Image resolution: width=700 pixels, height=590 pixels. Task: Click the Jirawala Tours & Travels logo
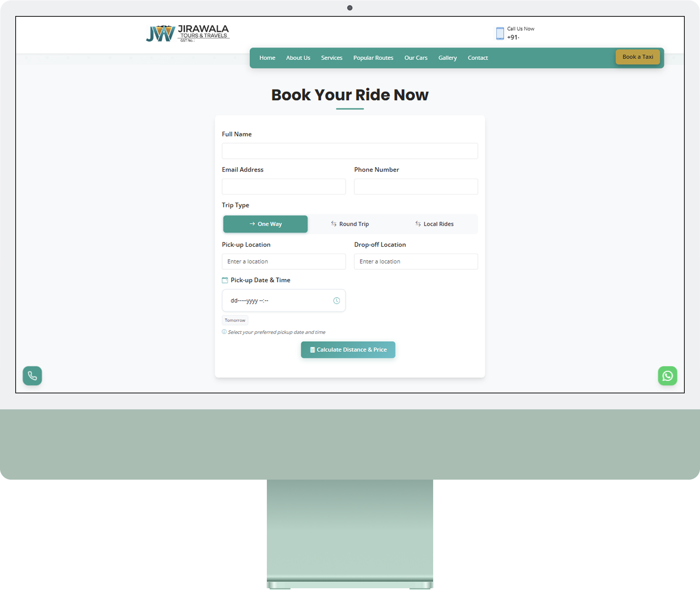[x=188, y=33]
